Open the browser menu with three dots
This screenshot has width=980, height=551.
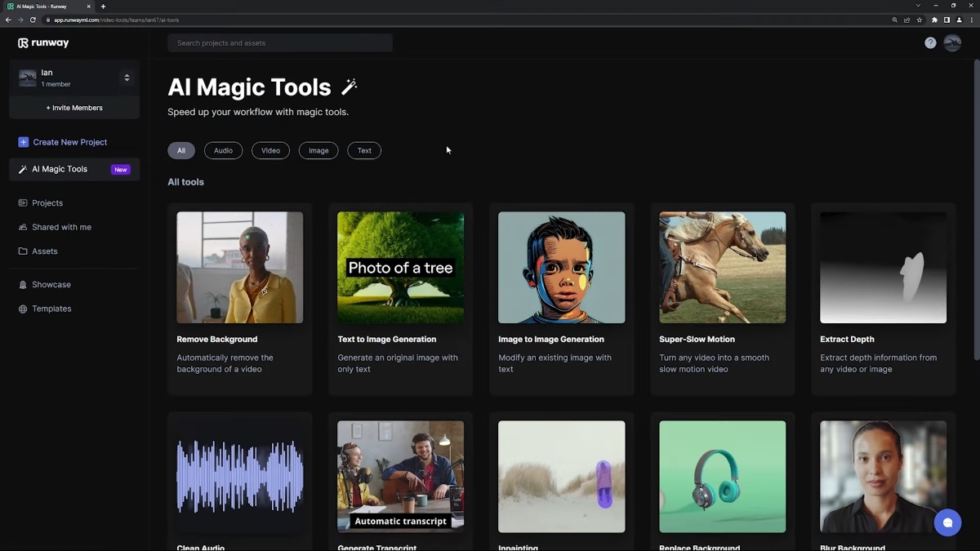pos(971,20)
